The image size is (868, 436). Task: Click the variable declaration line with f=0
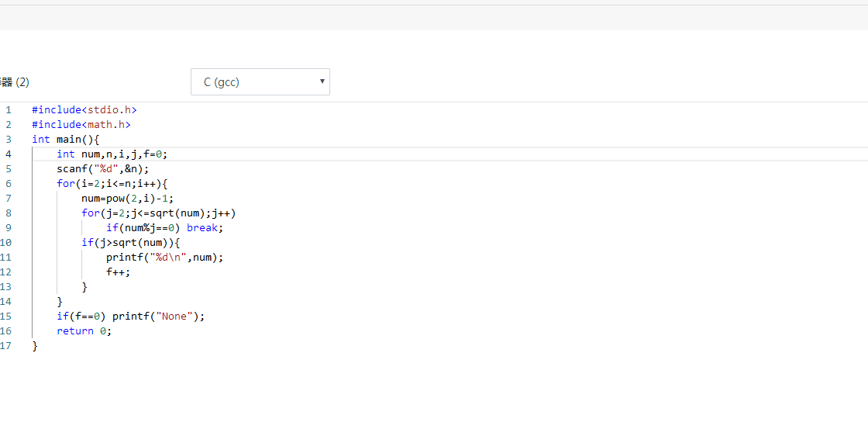(x=112, y=154)
